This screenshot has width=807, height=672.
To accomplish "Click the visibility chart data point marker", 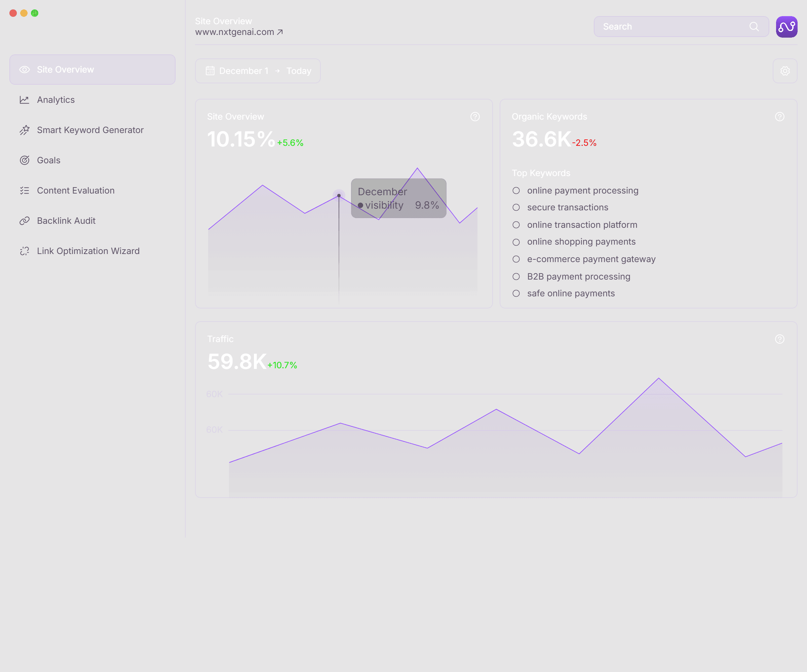I will click(339, 196).
